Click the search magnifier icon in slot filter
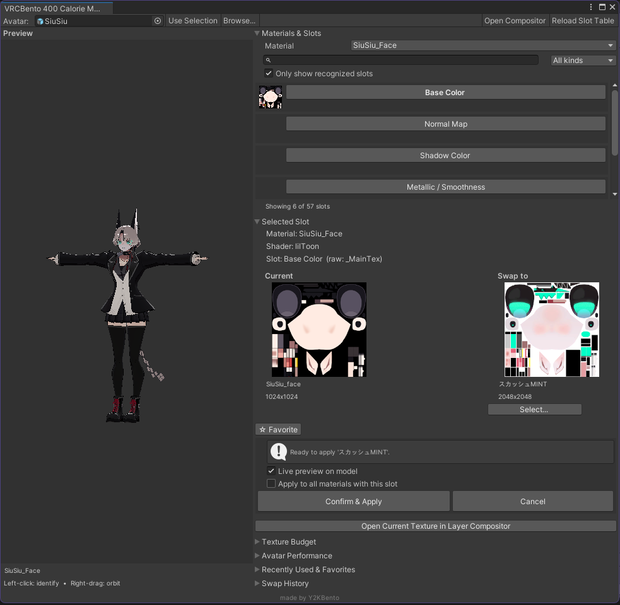This screenshot has height=605, width=620. pos(268,60)
